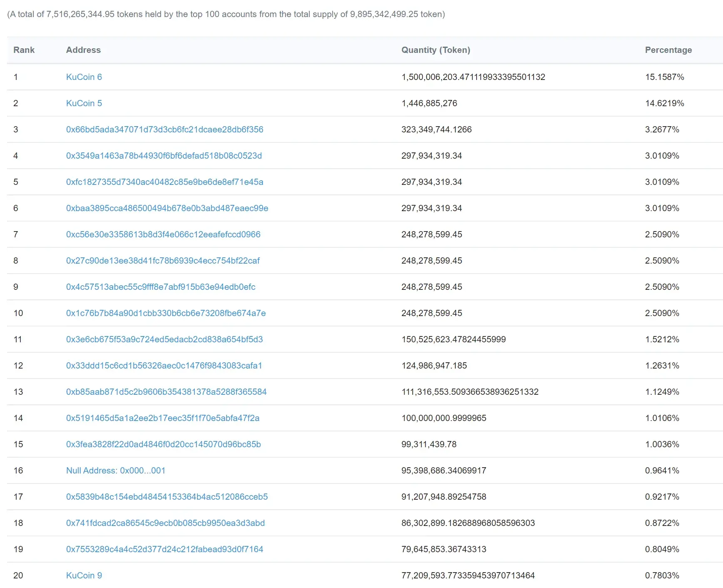The width and height of the screenshot is (723, 588).
Task: Click the 1.1249% percentage cell
Action: point(662,392)
